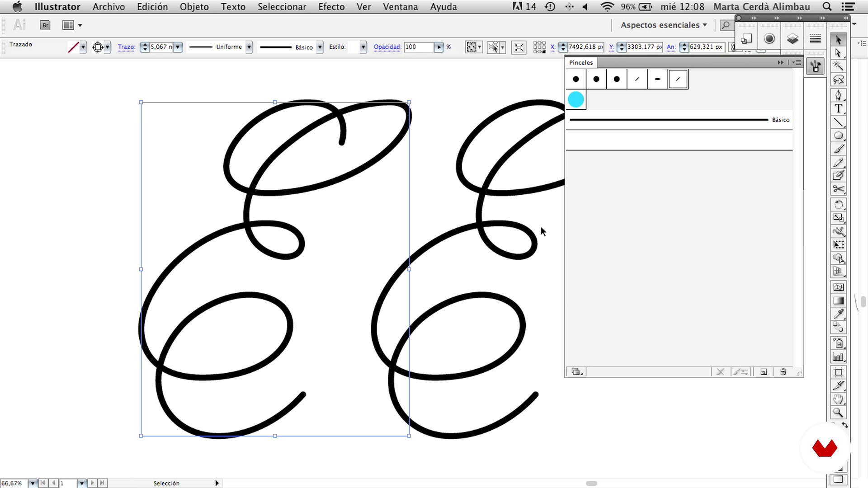Viewport: 868px width, 488px height.
Task: Select the Blend tool
Action: (839, 327)
